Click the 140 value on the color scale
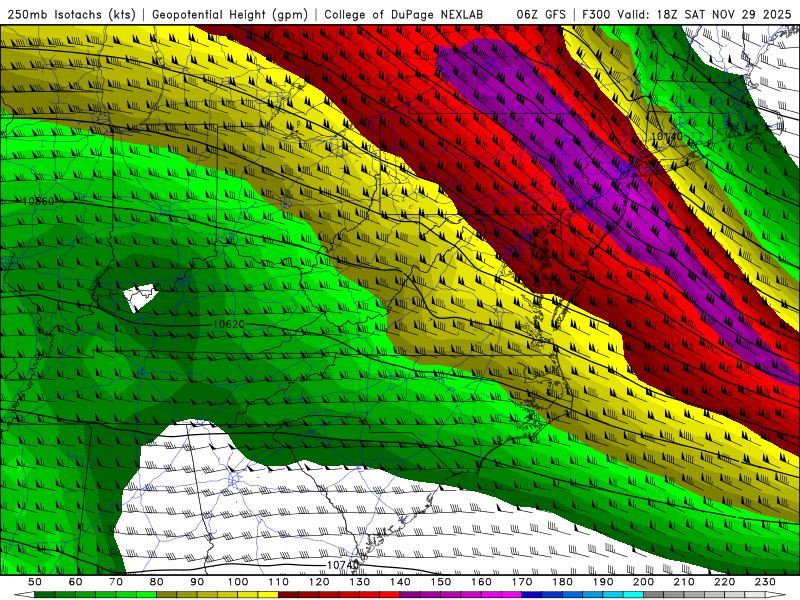The height and width of the screenshot is (600, 800). pos(400,582)
